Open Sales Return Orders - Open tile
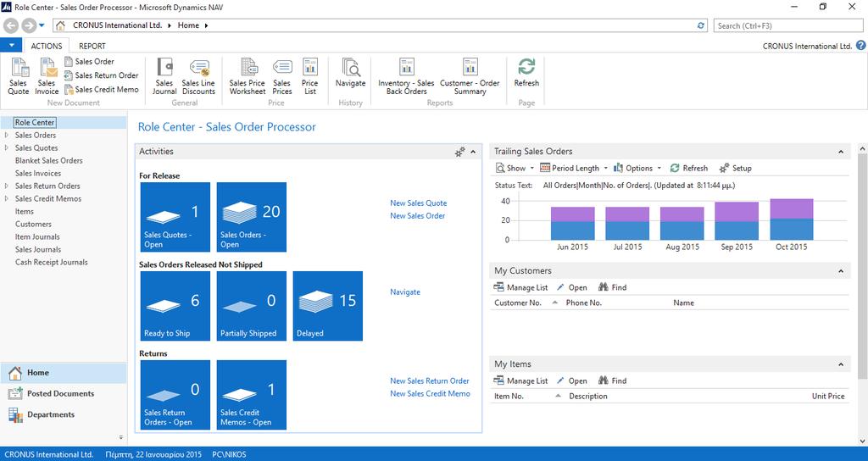The width and height of the screenshot is (868, 461). click(x=175, y=395)
